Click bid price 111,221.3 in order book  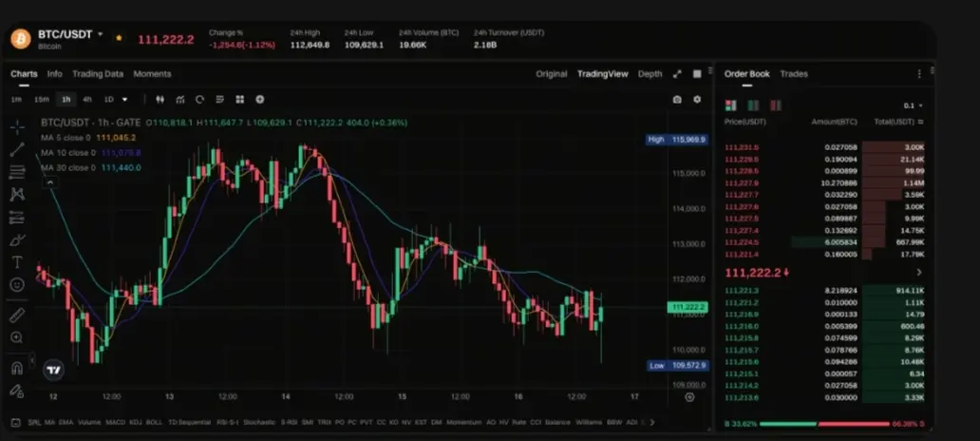[742, 290]
